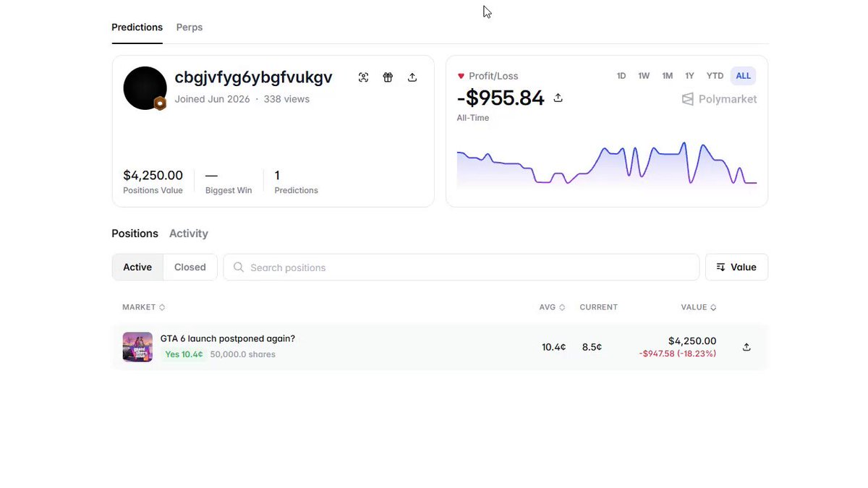
Task: Show Active positions
Action: [x=137, y=267]
